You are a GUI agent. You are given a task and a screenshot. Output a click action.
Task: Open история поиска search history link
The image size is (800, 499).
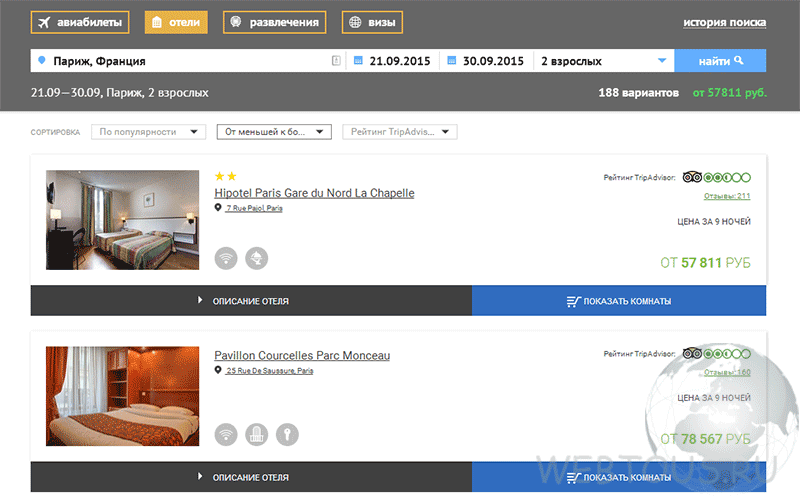pos(724,22)
